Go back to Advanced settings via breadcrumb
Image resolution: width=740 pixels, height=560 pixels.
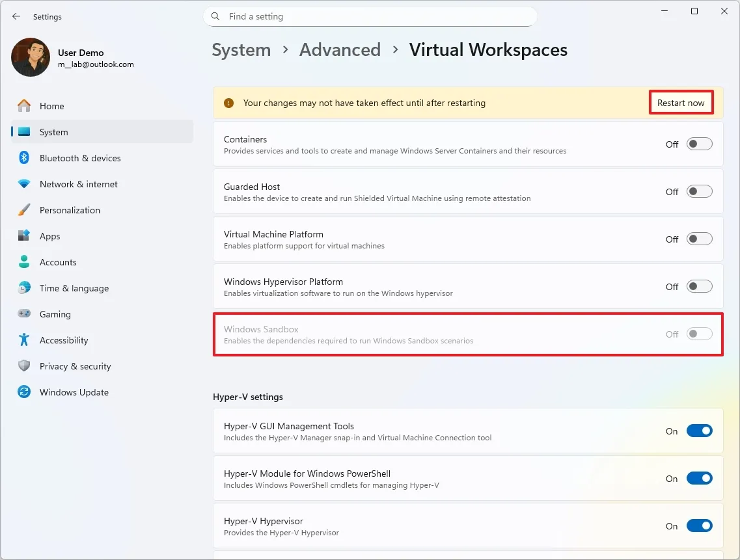coord(340,49)
